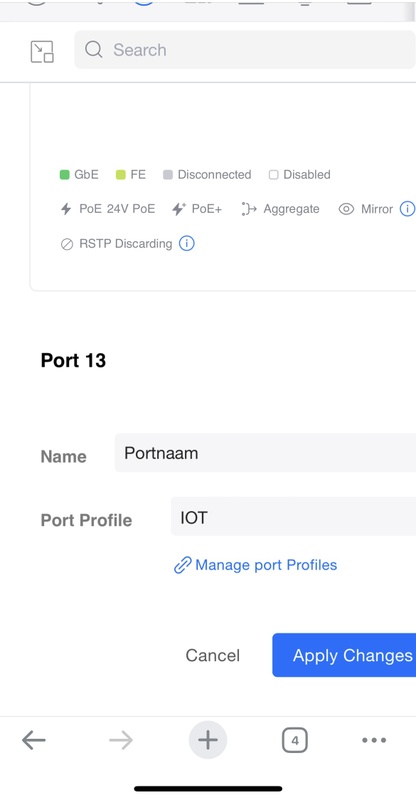Click the PoE lightning bolt icon
Viewport: 416px width, 800px height.
[66, 209]
